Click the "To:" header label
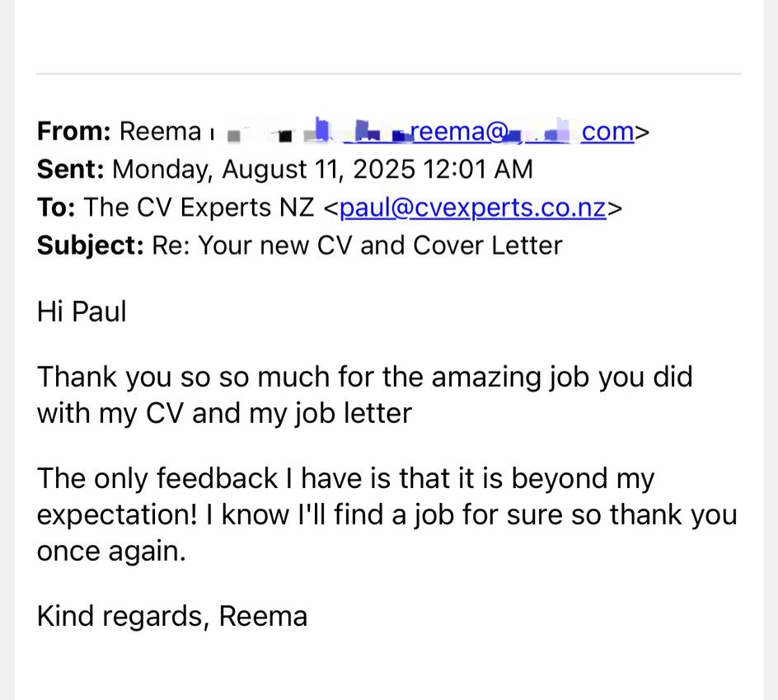 tap(56, 207)
